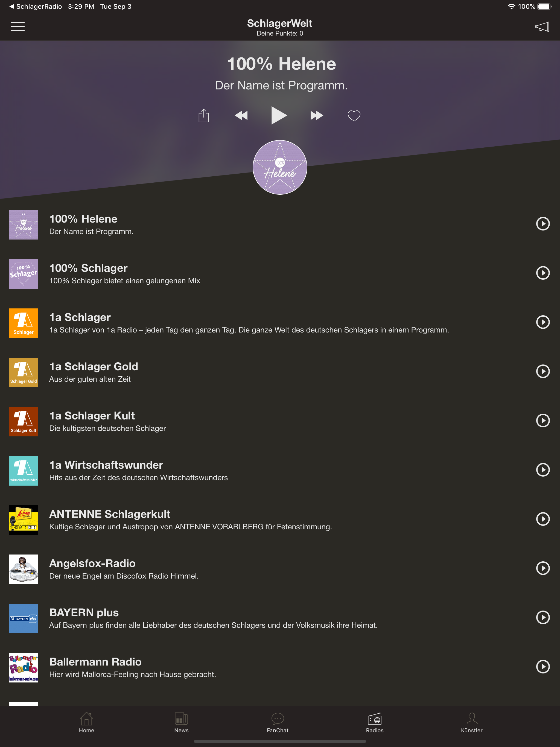Select the 100% Schlager station title
Image resolution: width=560 pixels, height=747 pixels.
point(89,268)
